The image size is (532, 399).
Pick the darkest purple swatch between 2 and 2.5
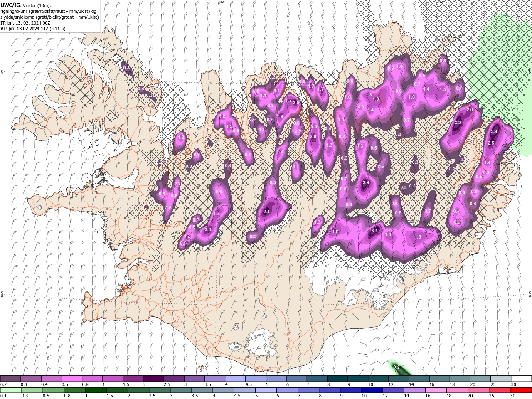pyautogui.click(x=153, y=379)
